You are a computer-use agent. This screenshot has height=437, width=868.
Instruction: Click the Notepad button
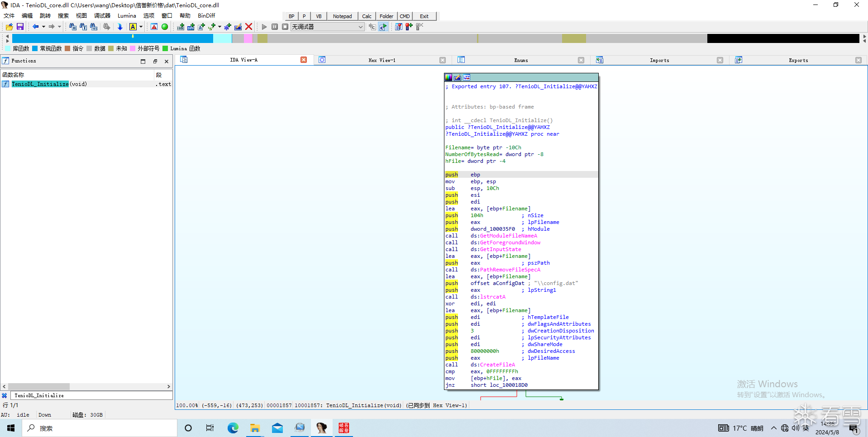[342, 16]
